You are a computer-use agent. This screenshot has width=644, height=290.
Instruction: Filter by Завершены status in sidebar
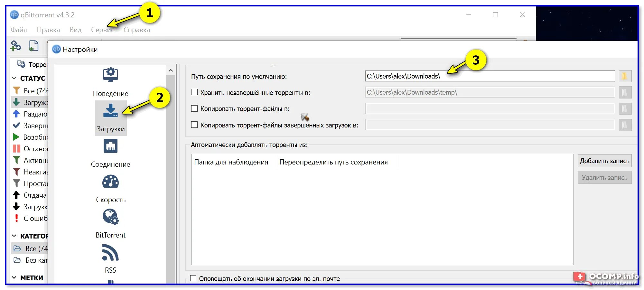pos(30,126)
